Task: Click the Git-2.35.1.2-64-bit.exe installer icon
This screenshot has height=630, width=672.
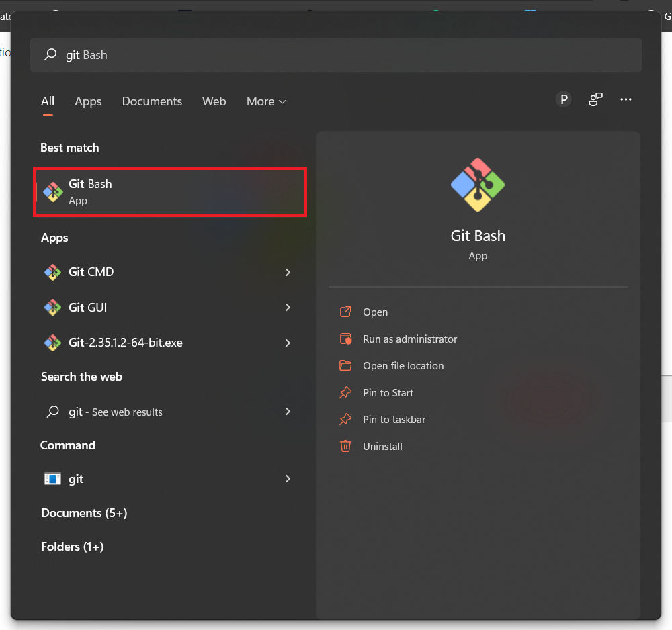Action: pos(52,343)
